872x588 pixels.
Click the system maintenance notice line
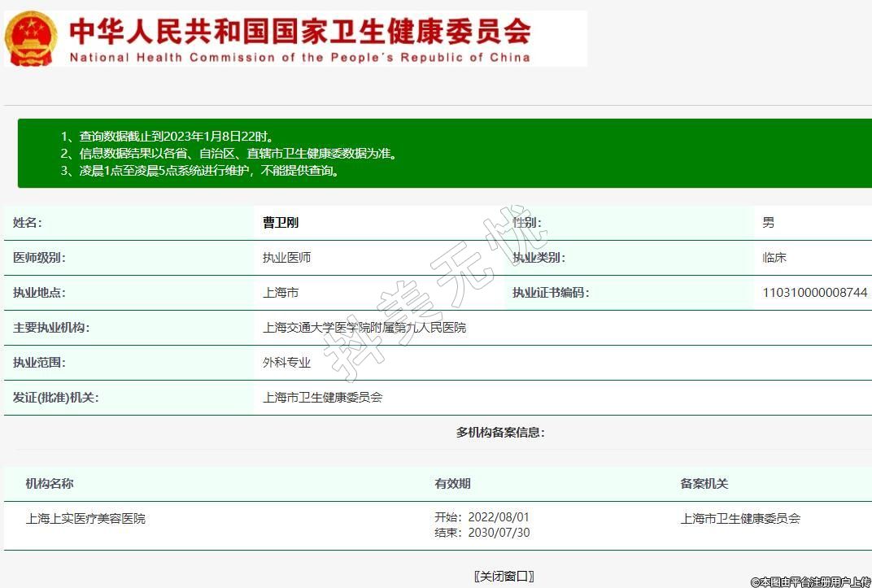point(200,171)
